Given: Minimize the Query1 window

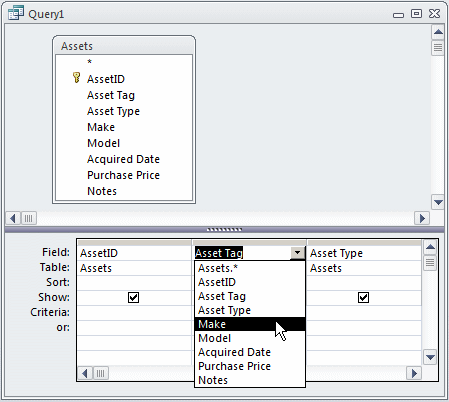Looking at the screenshot, I should coord(398,15).
